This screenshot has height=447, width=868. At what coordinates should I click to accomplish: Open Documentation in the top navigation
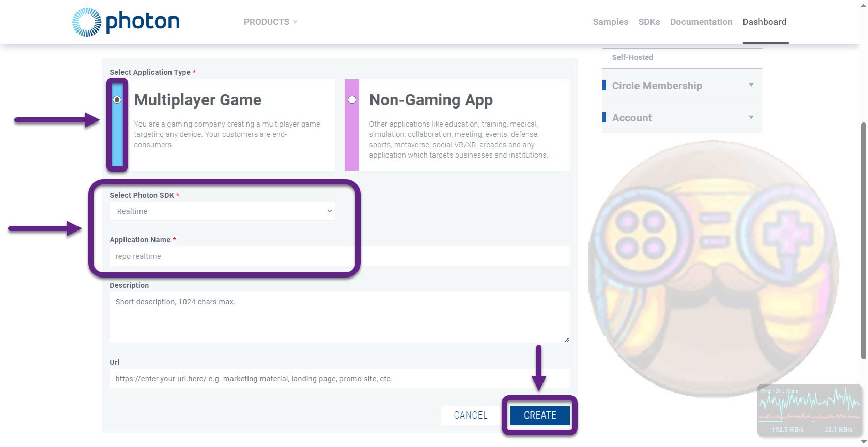(701, 22)
